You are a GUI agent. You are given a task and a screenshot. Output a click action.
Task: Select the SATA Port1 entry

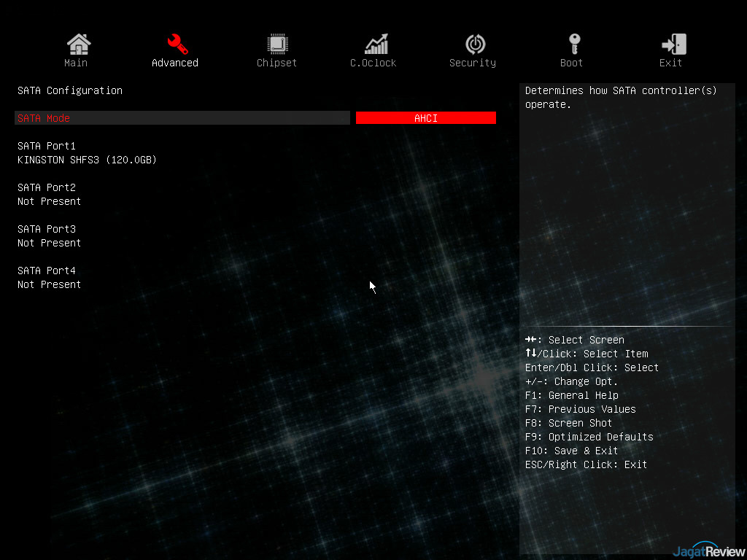(x=47, y=146)
